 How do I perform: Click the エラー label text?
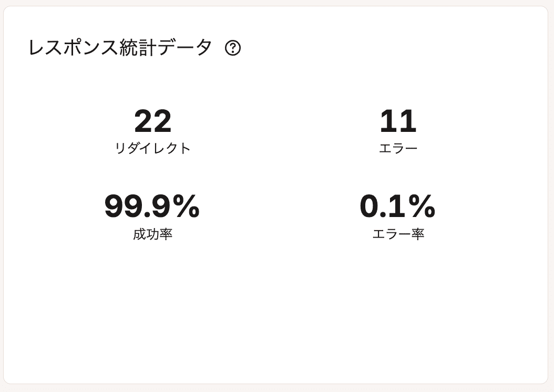(x=398, y=148)
